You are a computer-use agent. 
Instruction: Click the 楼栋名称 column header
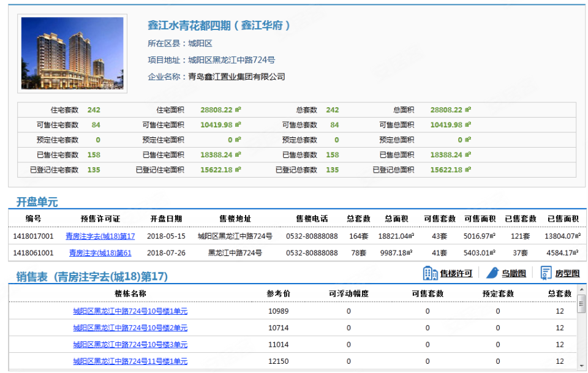point(130,293)
